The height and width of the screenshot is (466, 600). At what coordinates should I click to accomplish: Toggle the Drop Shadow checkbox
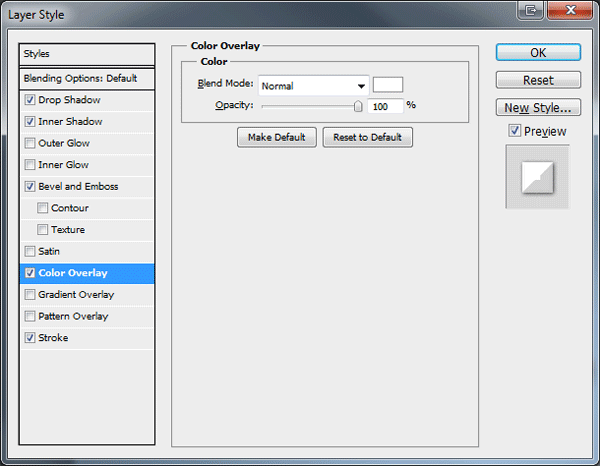click(30, 100)
